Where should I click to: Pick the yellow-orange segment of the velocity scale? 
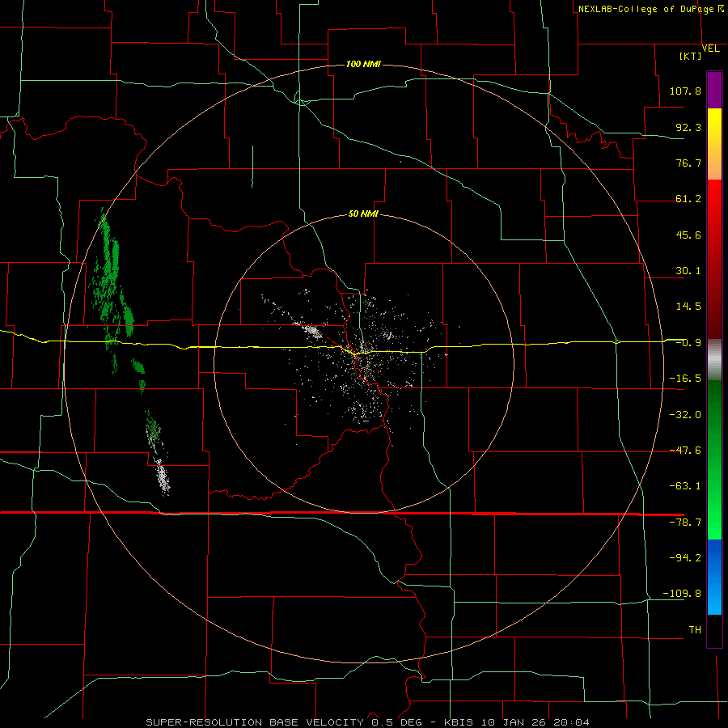(x=714, y=144)
